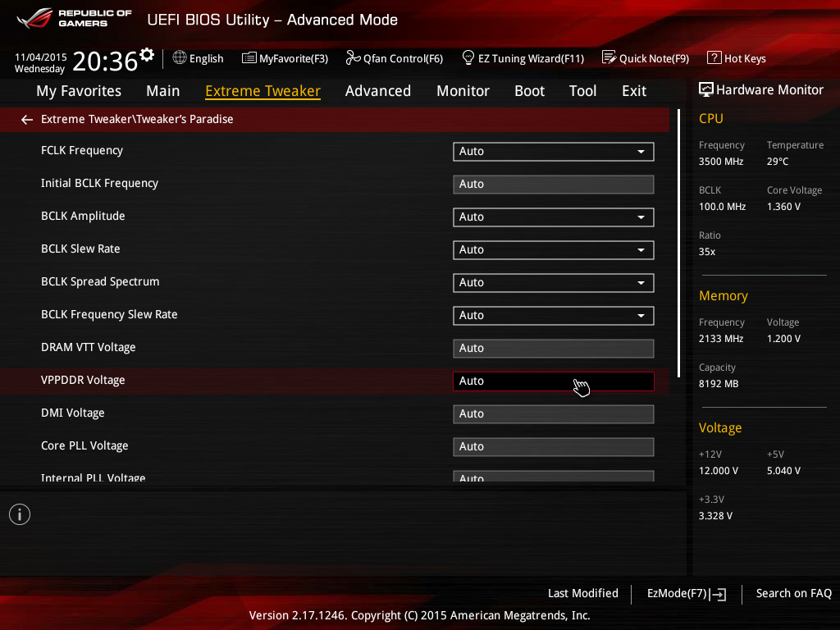Click the Hardware Monitor display icon
The height and width of the screenshot is (630, 840).
706,89
